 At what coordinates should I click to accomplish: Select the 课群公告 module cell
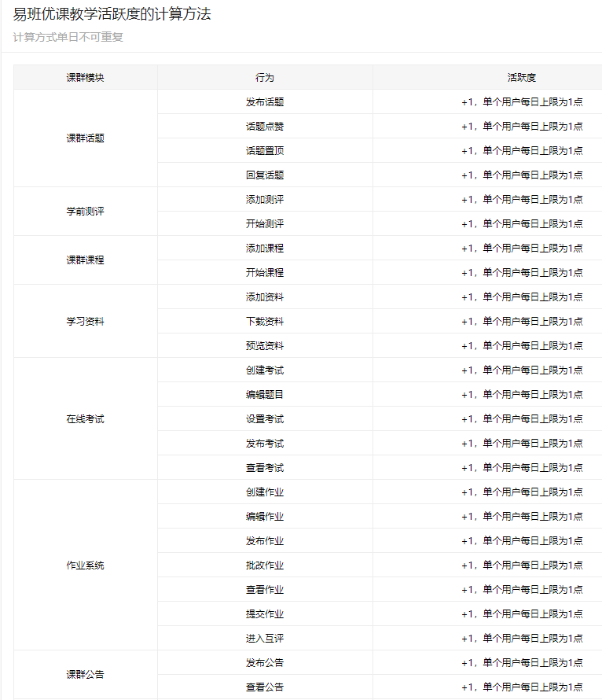point(85,675)
